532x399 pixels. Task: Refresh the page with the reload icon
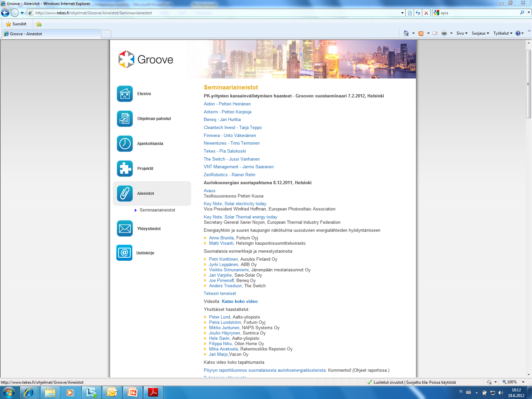coord(418,13)
